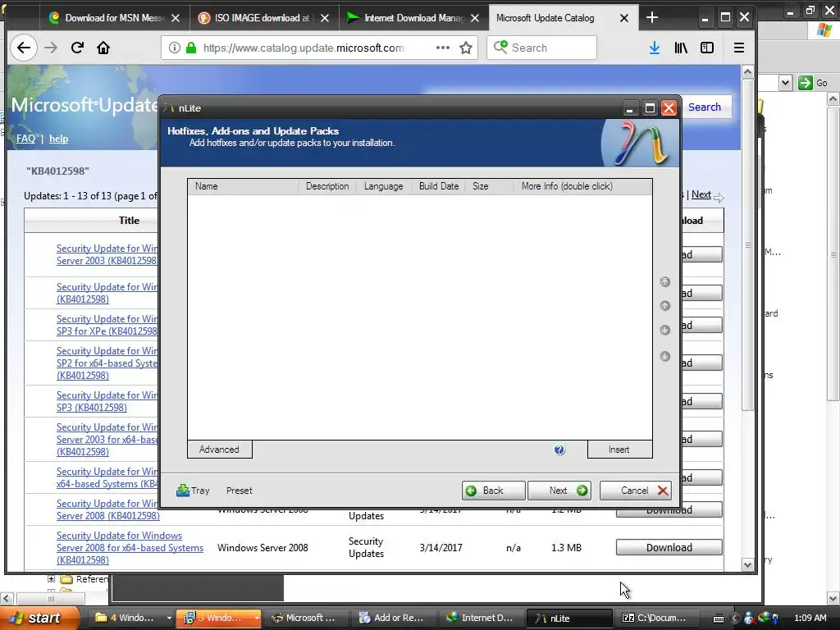The height and width of the screenshot is (630, 840).
Task: Sort nLite list by Build Date column
Action: tap(439, 186)
